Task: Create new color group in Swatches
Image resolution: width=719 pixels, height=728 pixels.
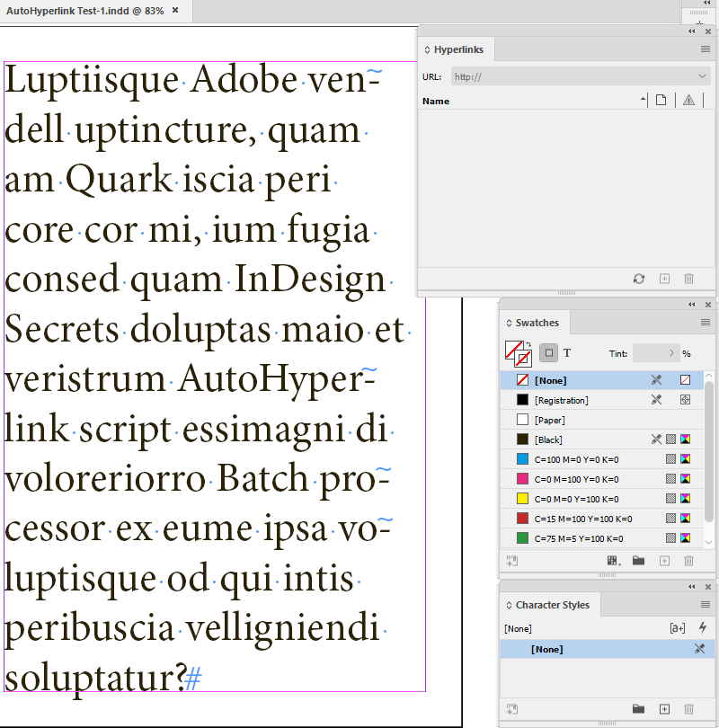Action: (639, 561)
